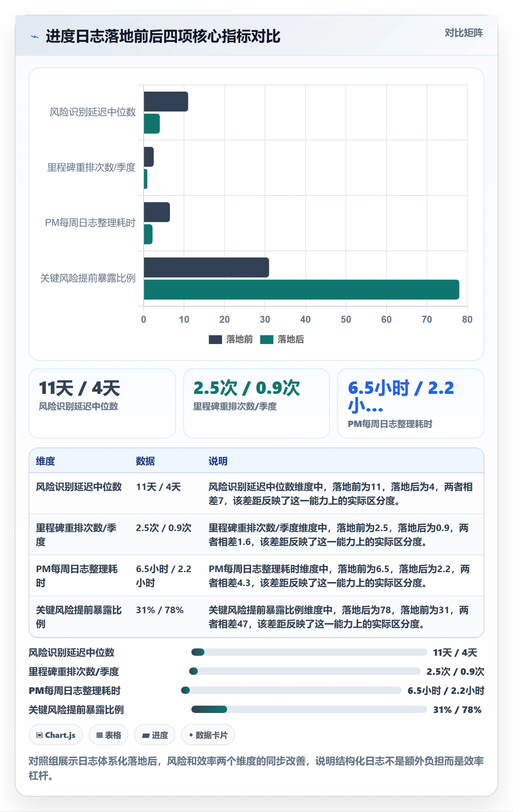Click the 说明 column header

[x=218, y=461]
